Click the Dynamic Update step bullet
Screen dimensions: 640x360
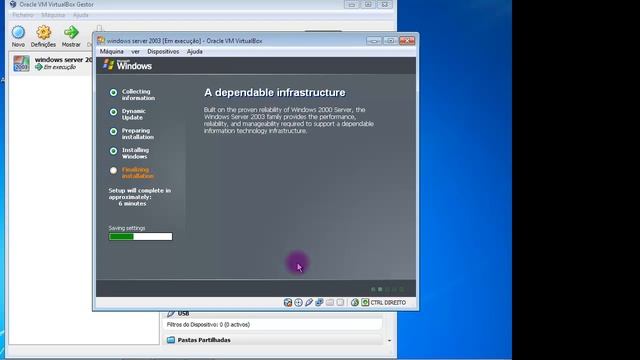click(113, 112)
